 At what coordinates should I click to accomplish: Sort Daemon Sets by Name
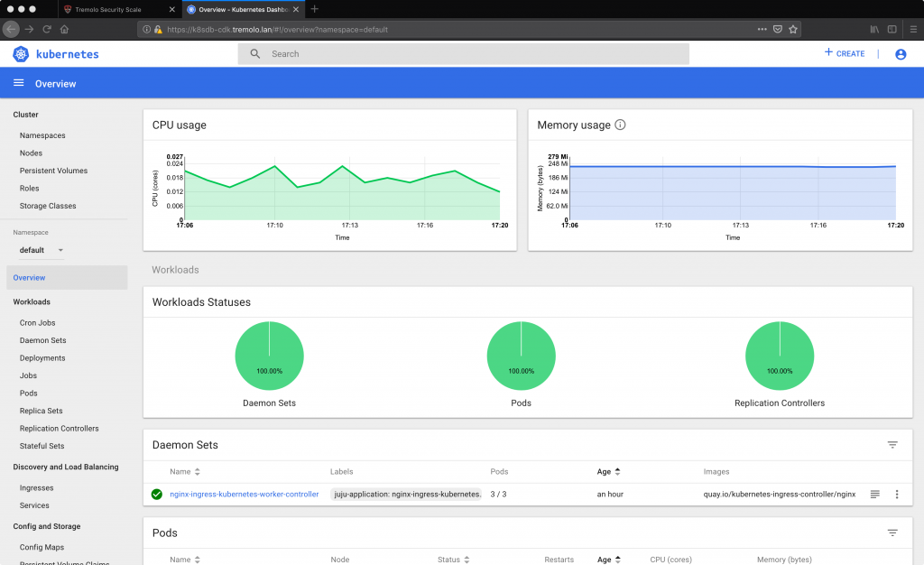[185, 471]
